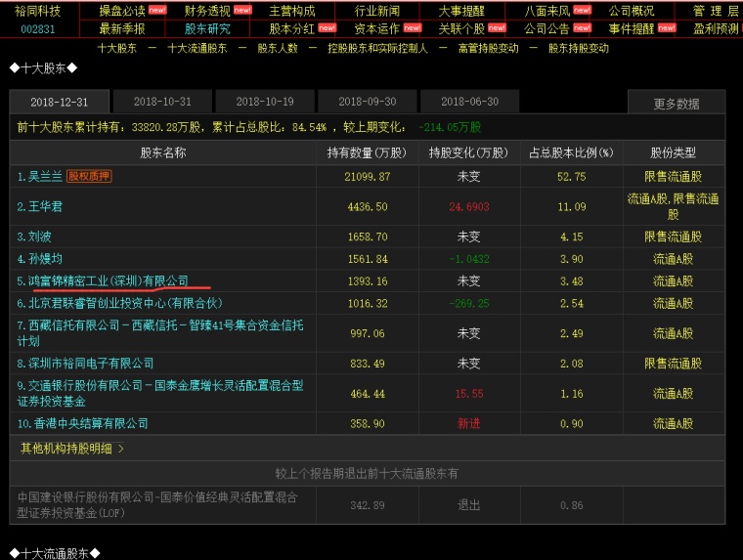Select 股东研究 menu item
This screenshot has width=743, height=560.
click(x=207, y=29)
